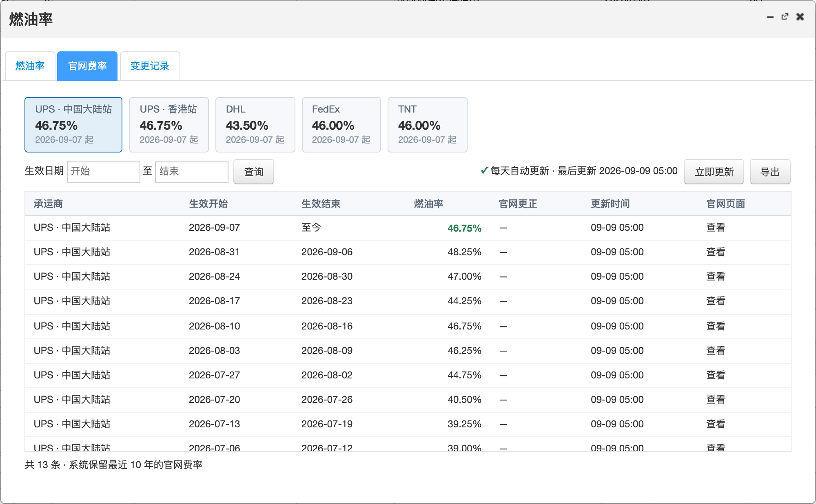Click the green 46.75% rate value

464,228
